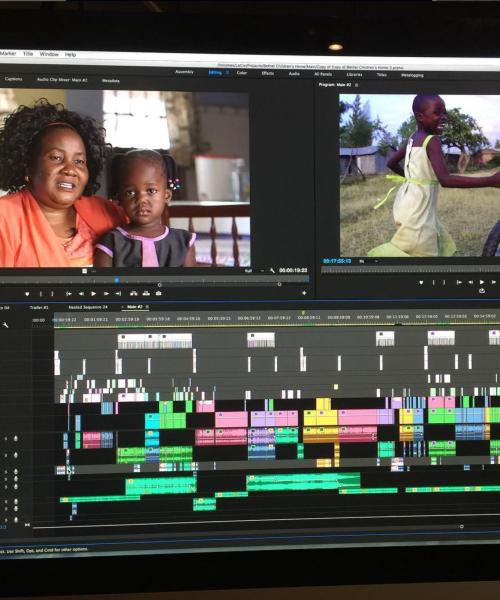Switch to the Libraries workspace
This screenshot has width=500, height=600.
point(354,74)
